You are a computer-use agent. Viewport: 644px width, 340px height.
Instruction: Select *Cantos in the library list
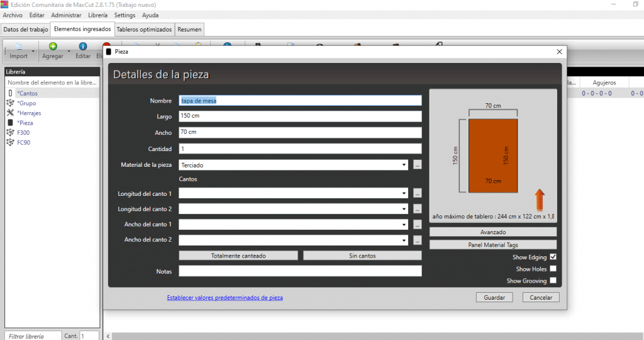click(27, 93)
